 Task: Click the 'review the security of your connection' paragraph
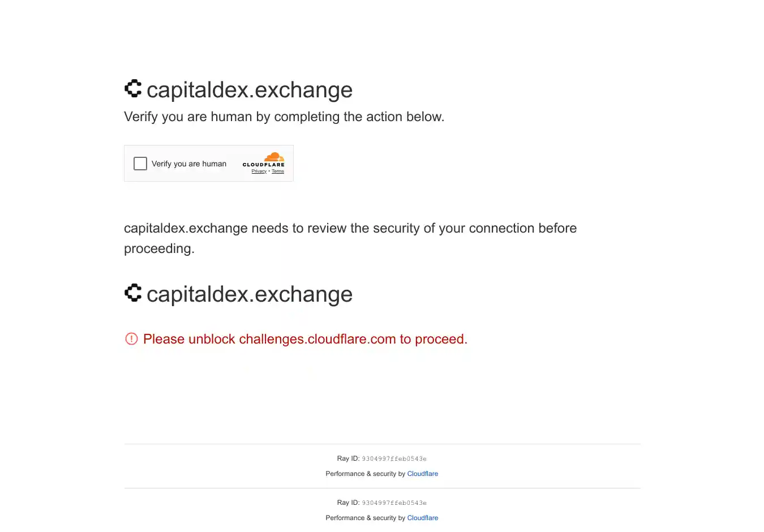pyautogui.click(x=350, y=228)
